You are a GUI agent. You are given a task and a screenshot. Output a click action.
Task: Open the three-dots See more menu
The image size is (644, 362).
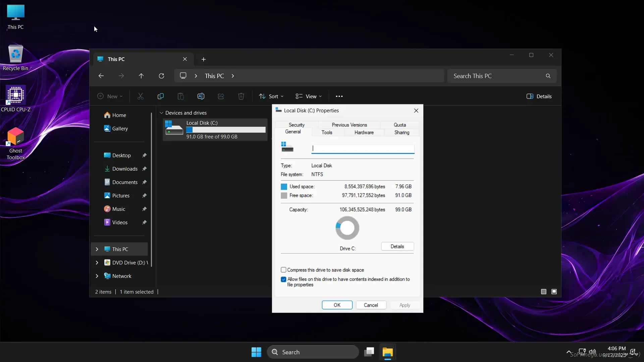(339, 97)
